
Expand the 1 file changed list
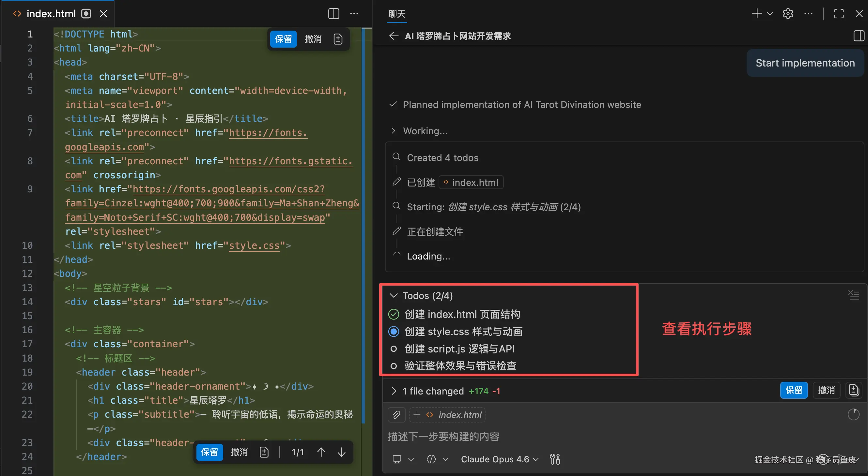coord(394,391)
